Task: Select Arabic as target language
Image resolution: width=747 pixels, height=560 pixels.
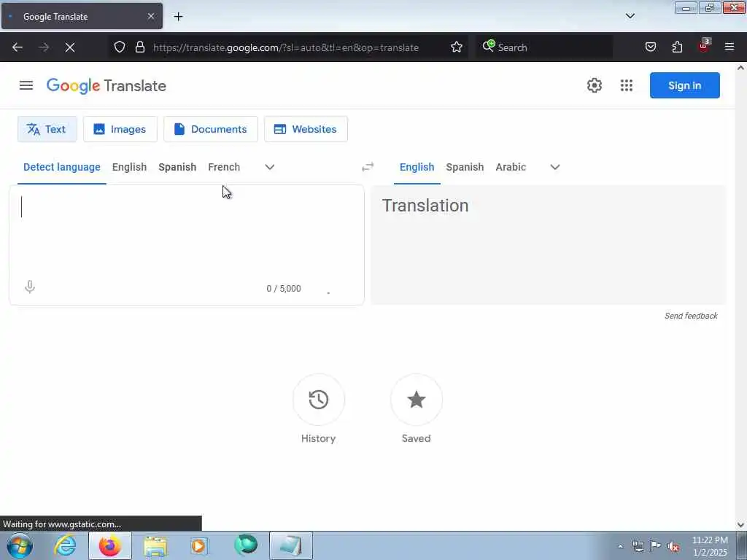Action: click(x=511, y=167)
